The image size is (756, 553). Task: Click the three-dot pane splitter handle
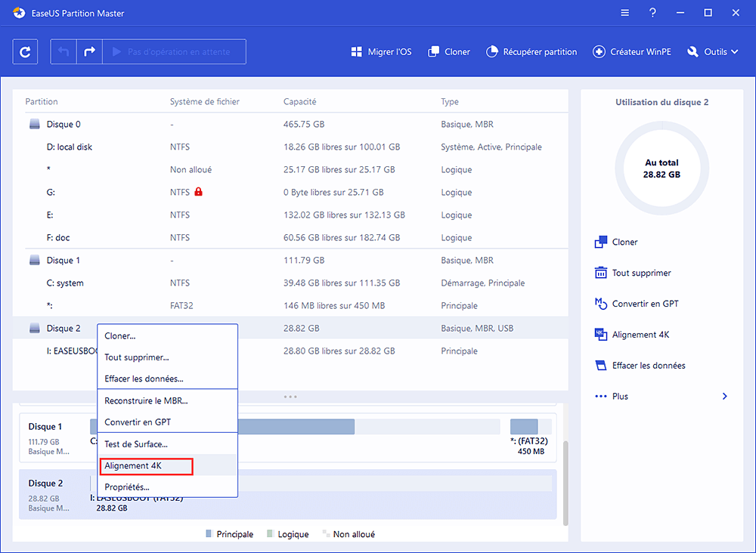pyautogui.click(x=290, y=397)
